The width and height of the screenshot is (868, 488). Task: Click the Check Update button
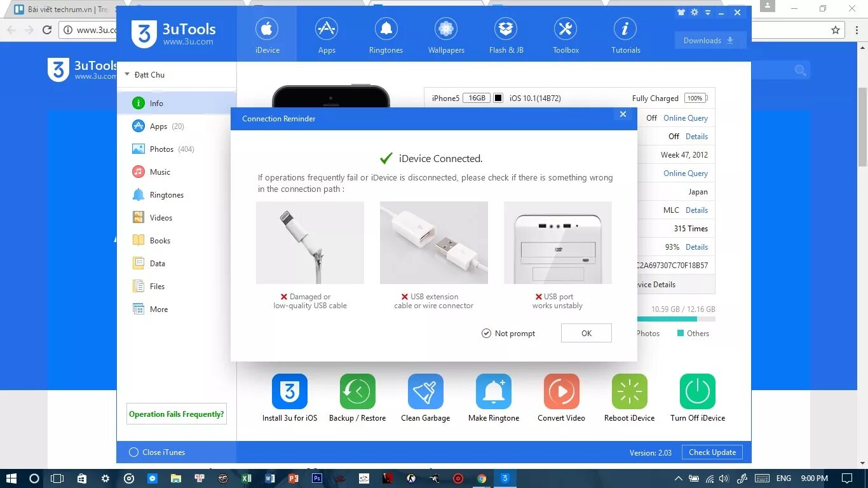click(x=712, y=452)
